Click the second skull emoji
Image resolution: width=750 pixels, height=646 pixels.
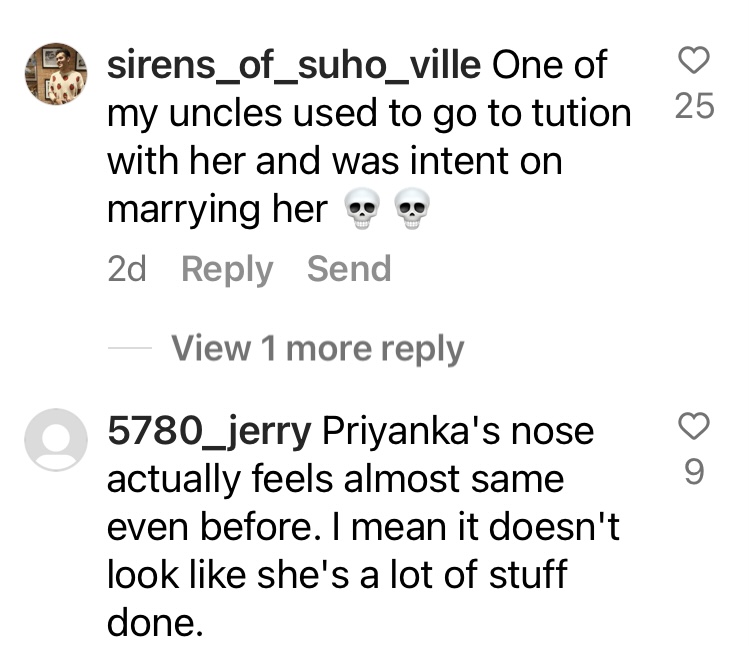click(412, 211)
